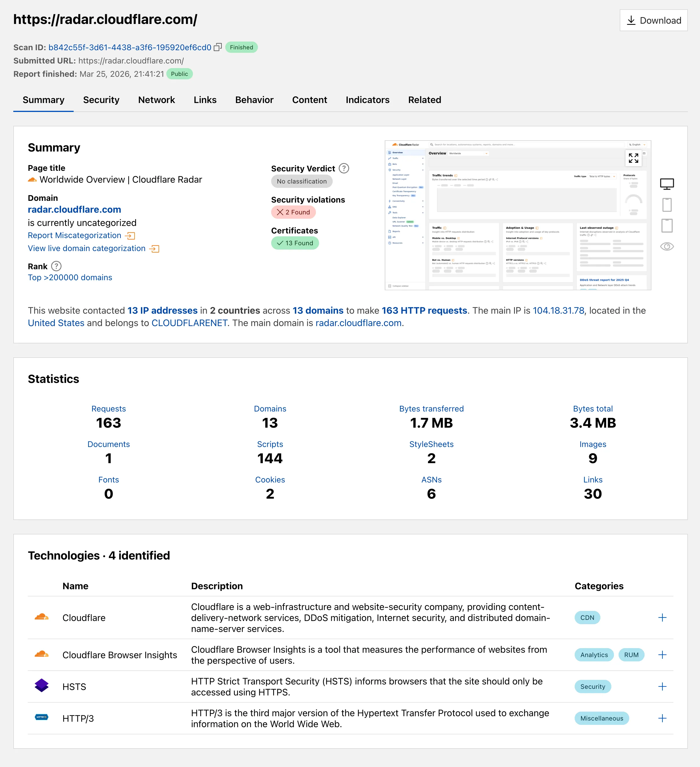Image resolution: width=700 pixels, height=767 pixels.
Task: Expand the Cloudflare technology row details
Action: click(662, 617)
